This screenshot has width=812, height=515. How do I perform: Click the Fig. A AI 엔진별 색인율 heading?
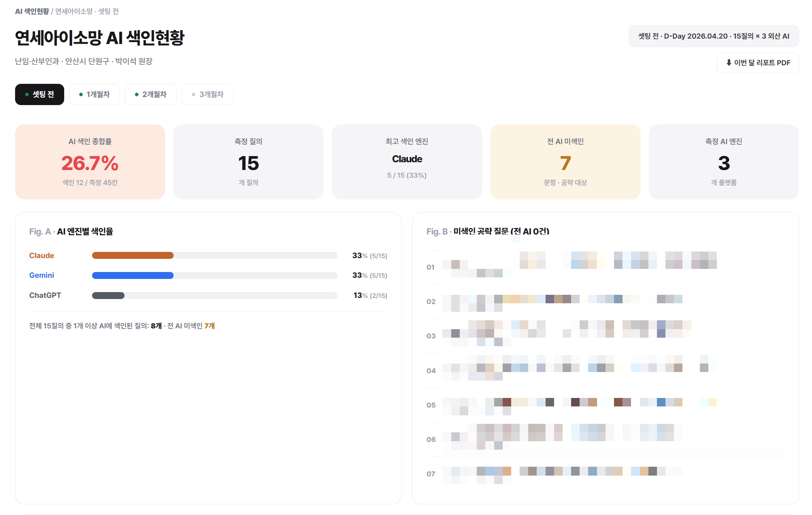(71, 231)
